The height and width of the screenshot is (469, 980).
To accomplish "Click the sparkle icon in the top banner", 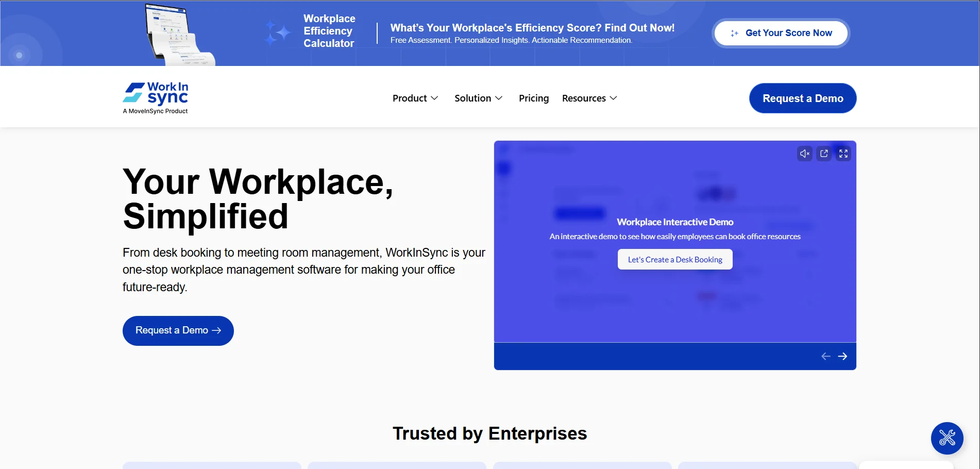I will click(278, 32).
